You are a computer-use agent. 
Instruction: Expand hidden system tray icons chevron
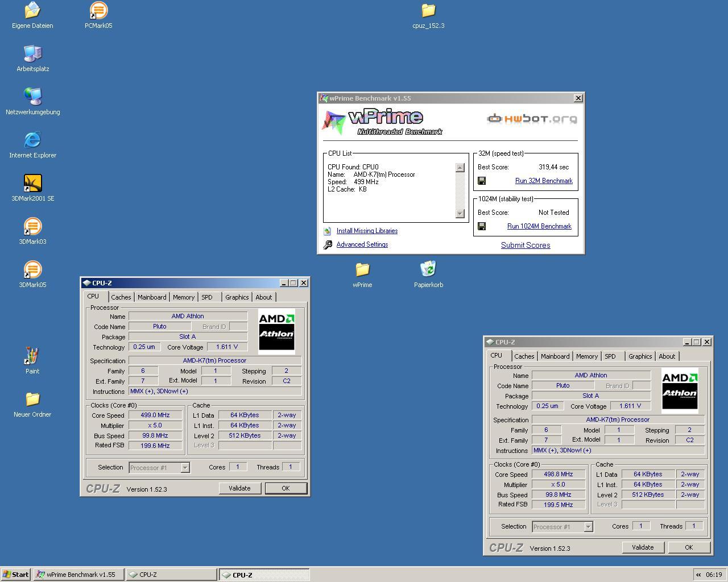tap(699, 575)
